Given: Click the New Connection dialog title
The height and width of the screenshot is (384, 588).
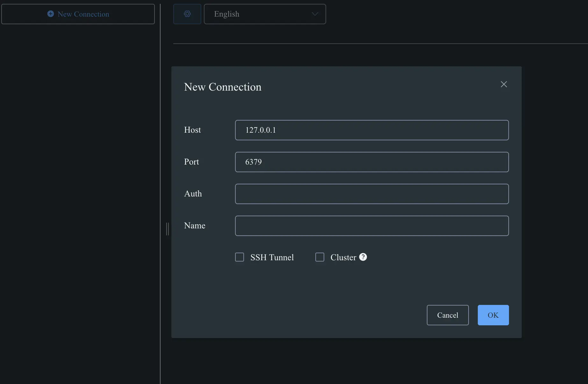Looking at the screenshot, I should click(222, 87).
